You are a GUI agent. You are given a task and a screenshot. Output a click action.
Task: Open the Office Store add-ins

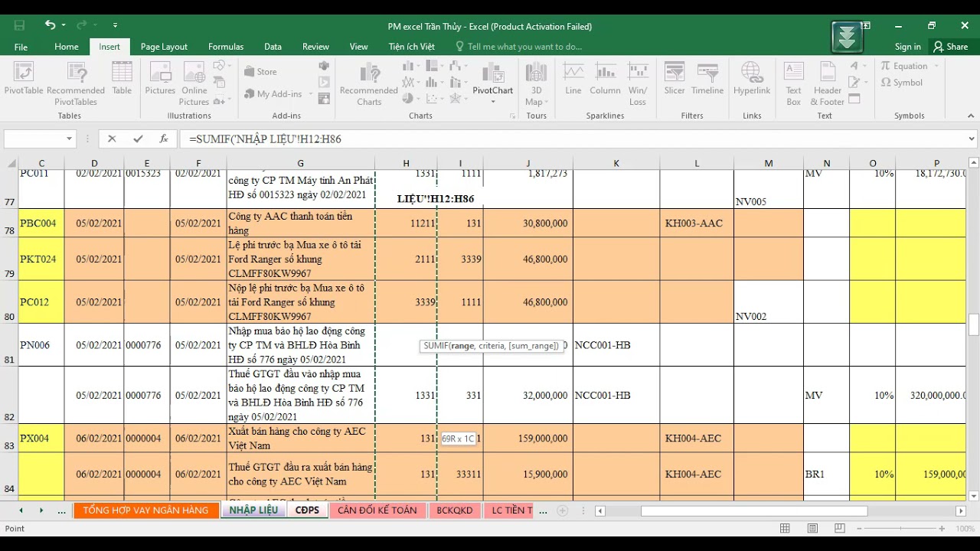tap(260, 72)
